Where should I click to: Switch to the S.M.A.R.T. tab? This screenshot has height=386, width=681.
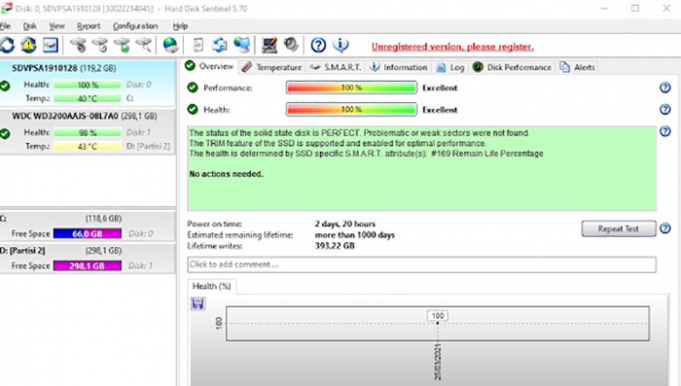335,67
